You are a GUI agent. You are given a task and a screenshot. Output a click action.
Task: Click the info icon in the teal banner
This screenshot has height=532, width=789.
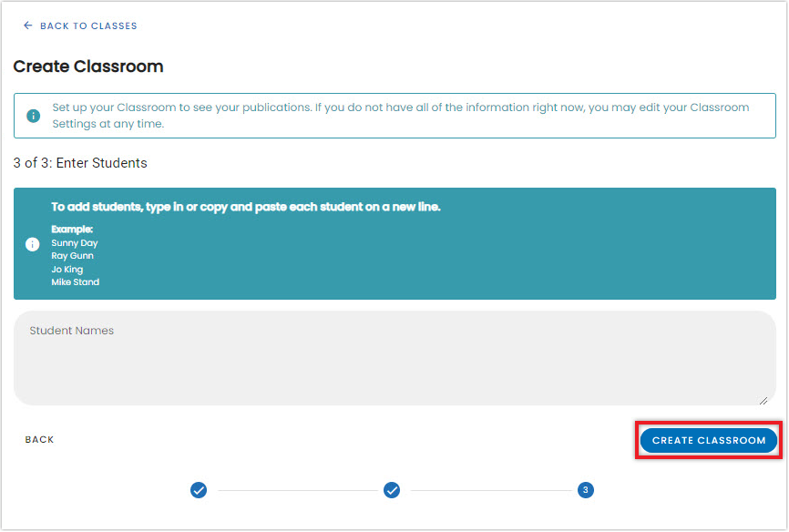pyautogui.click(x=33, y=245)
